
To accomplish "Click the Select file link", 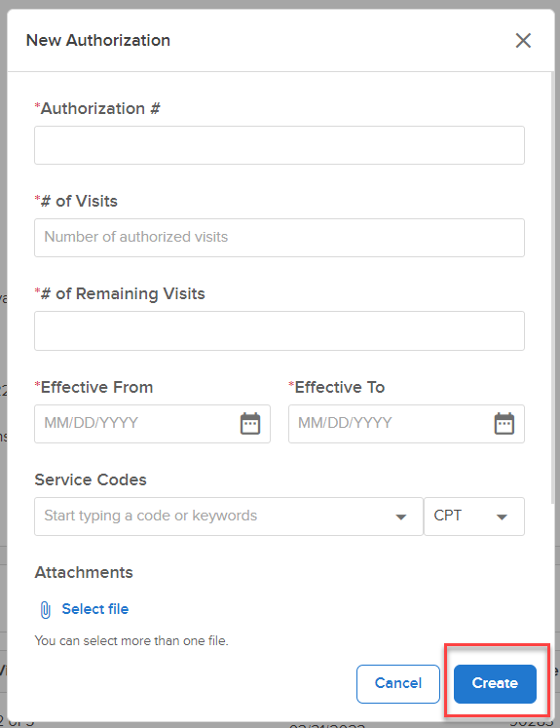I will (x=95, y=609).
